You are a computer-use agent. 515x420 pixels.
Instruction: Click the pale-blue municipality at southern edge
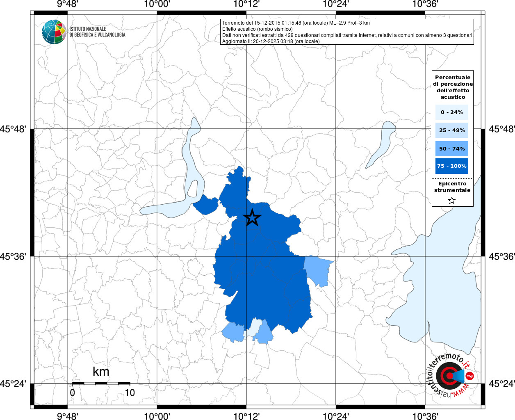(x=253, y=328)
